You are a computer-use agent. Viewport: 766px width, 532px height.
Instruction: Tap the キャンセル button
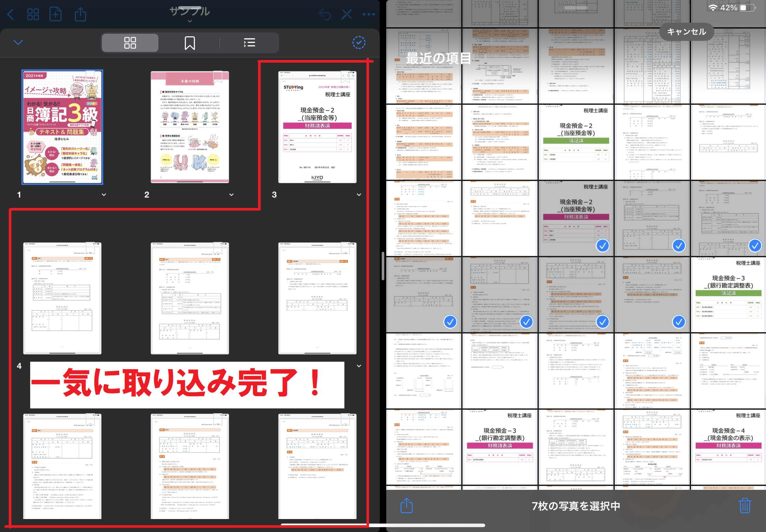[x=686, y=32]
